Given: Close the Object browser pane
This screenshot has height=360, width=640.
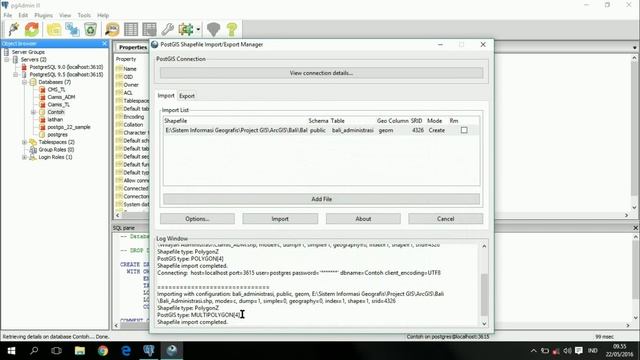Looking at the screenshot, I should (104, 44).
